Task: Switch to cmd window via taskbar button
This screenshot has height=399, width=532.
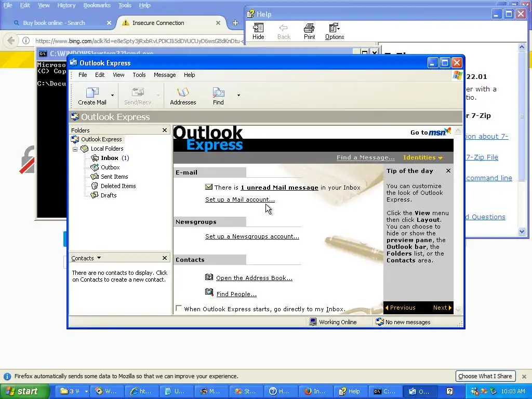Action: tap(385, 391)
